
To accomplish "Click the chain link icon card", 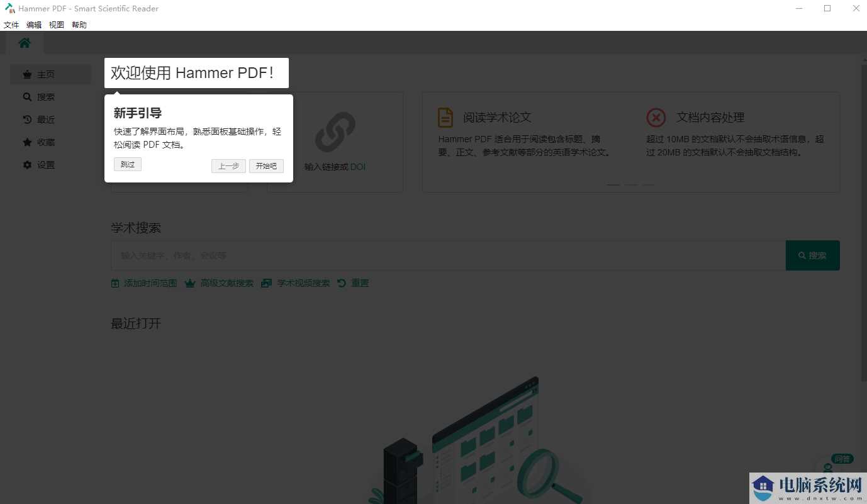I will pyautogui.click(x=335, y=132).
